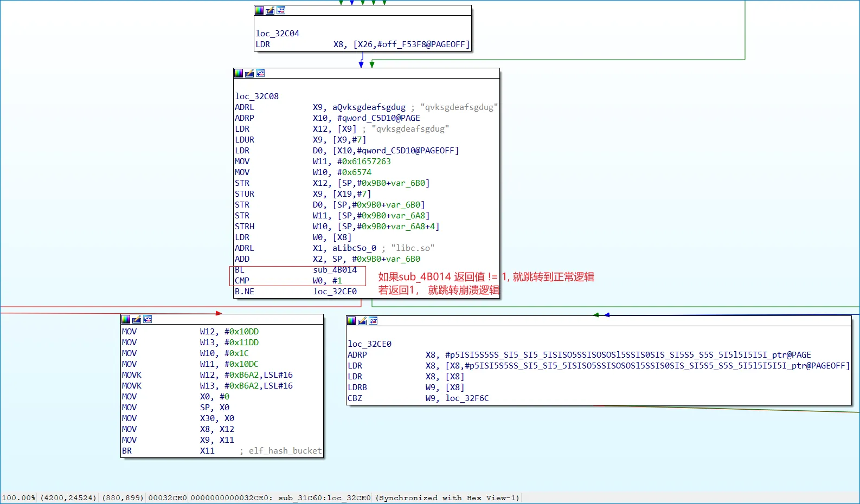Viewport: 860px width, 504px height.
Task: Follow loc_32CE0 target in B.NE line
Action: [x=335, y=292]
